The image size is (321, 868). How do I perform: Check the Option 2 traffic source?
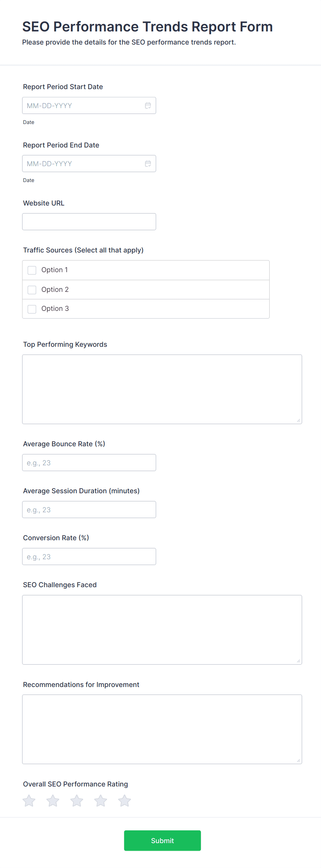[x=32, y=290]
